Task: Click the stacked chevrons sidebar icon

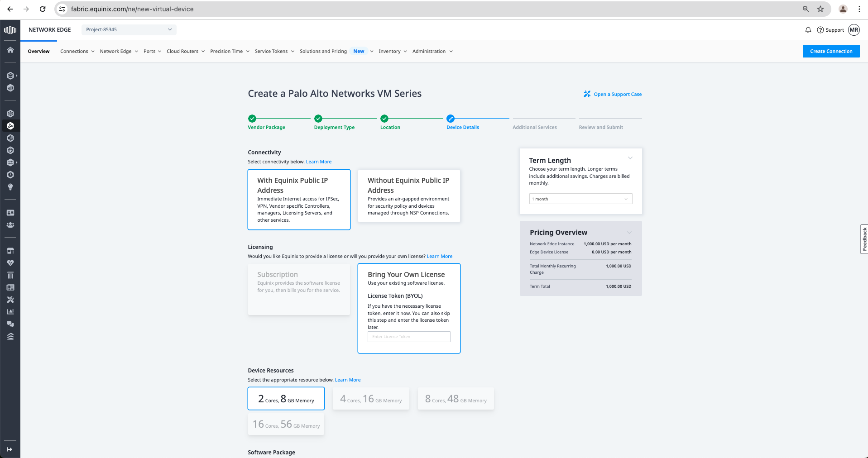Action: click(10, 336)
